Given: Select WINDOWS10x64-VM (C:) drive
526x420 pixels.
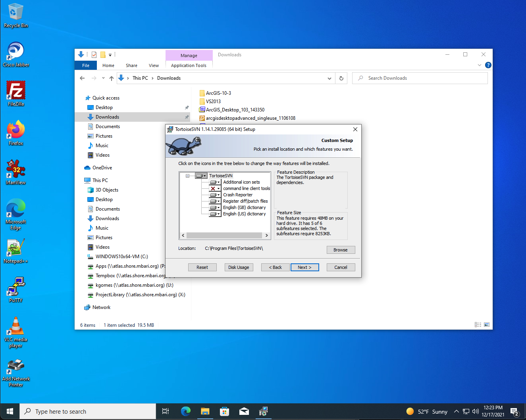Looking at the screenshot, I should [122, 257].
